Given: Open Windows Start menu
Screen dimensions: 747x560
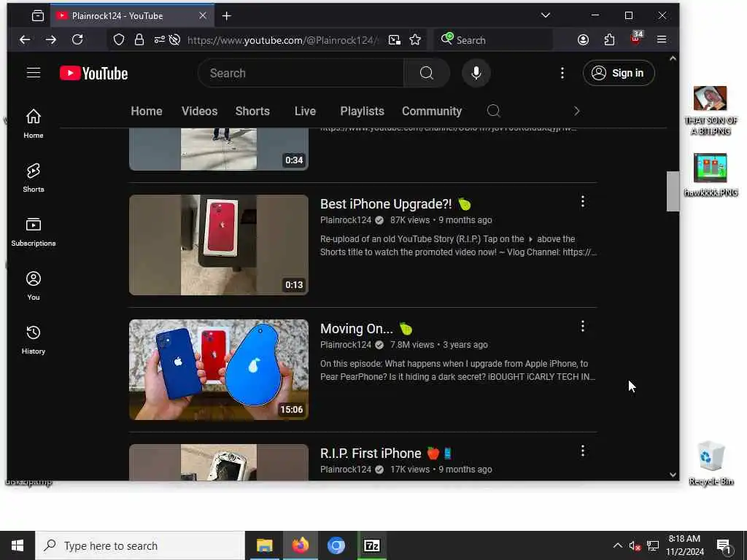Looking at the screenshot, I should (18, 545).
